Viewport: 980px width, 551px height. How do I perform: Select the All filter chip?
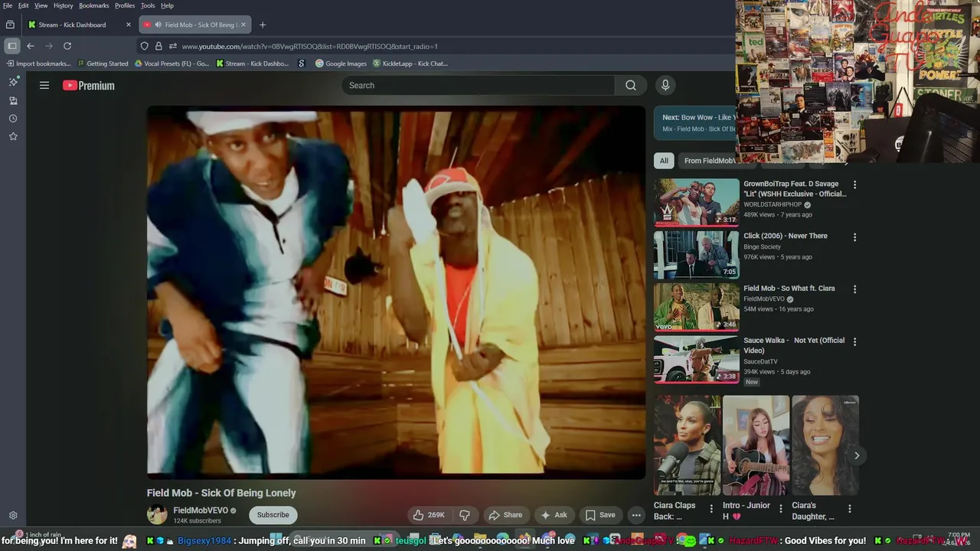(x=664, y=161)
